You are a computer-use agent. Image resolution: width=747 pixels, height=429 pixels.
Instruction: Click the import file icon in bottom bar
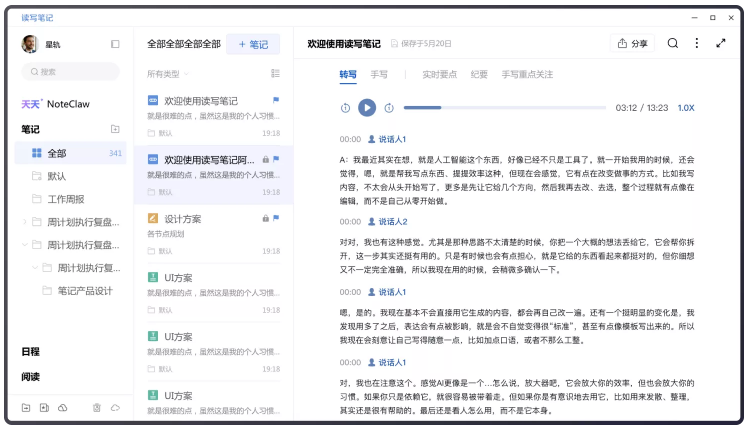pos(44,408)
